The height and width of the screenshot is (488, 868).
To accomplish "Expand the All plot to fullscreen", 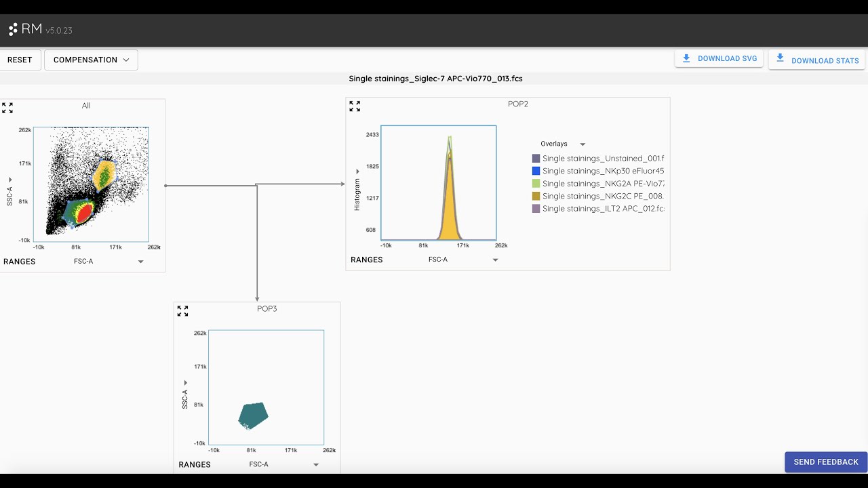I will coord(7,108).
